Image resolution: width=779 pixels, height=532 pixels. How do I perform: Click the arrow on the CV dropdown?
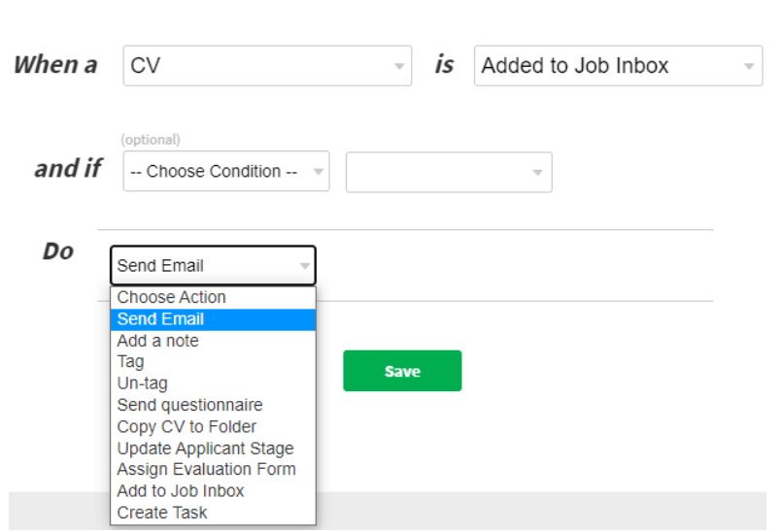tap(399, 66)
